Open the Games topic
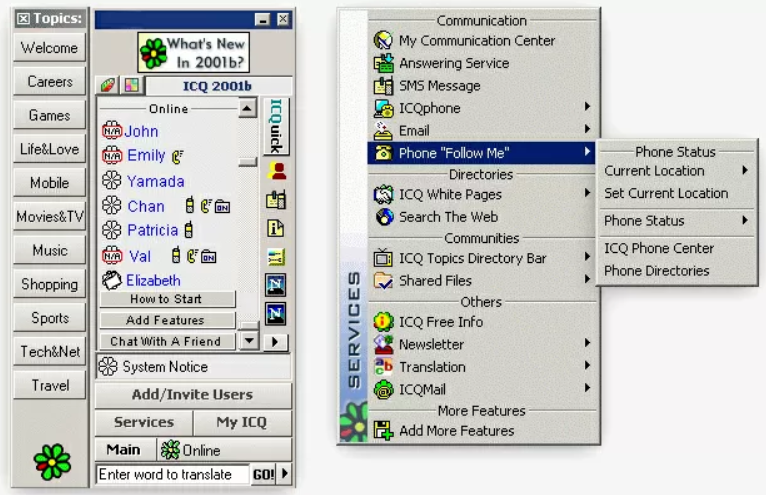 pos(49,115)
